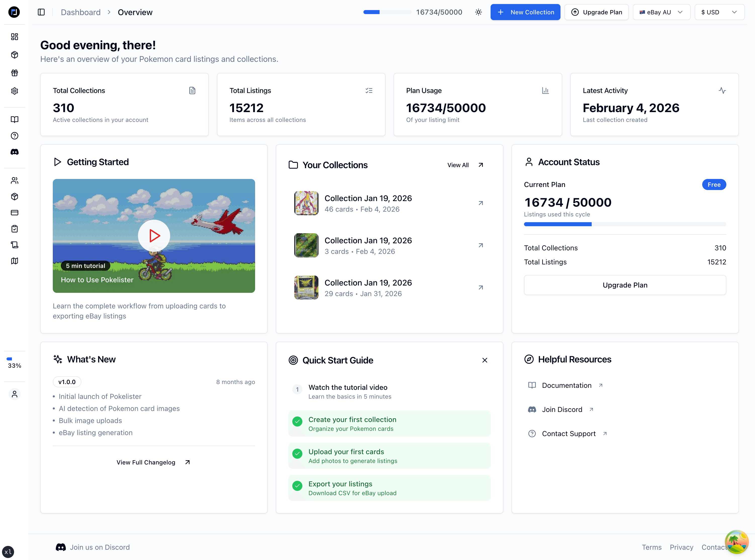Open help via the question mark icon

15,136
